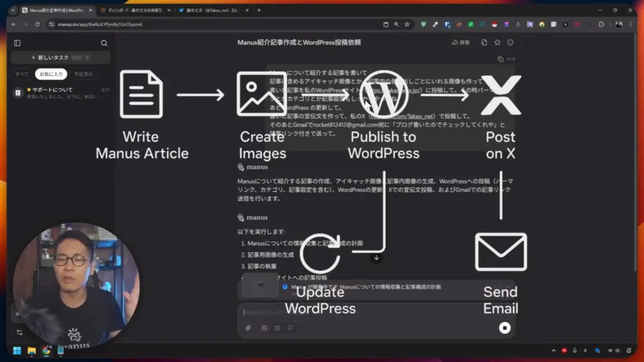
Task: Switch to the Twitter 藤井丈夫 browser tab
Action: [x=213, y=10]
